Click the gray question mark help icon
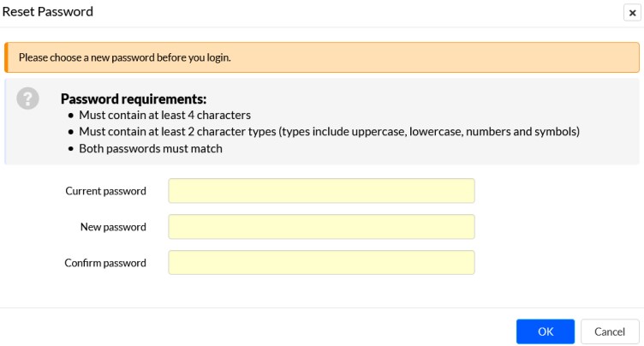 [x=28, y=98]
